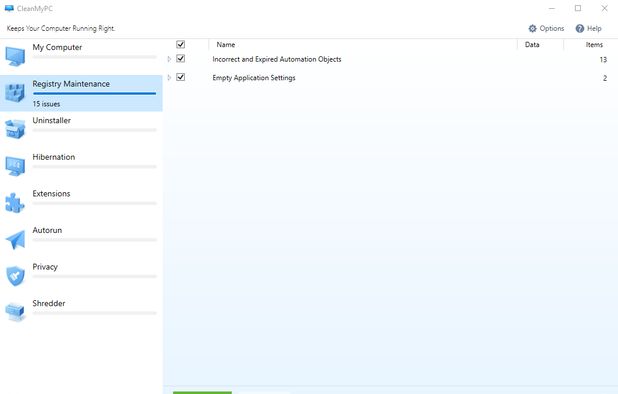Click the Options gear icon
The image size is (618, 394).
pos(532,28)
